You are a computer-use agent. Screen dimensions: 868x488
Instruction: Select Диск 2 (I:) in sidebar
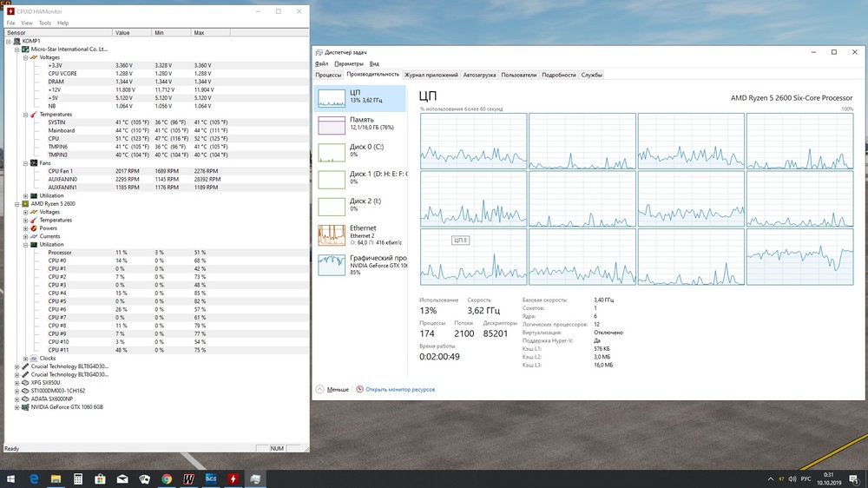pyautogui.click(x=360, y=207)
